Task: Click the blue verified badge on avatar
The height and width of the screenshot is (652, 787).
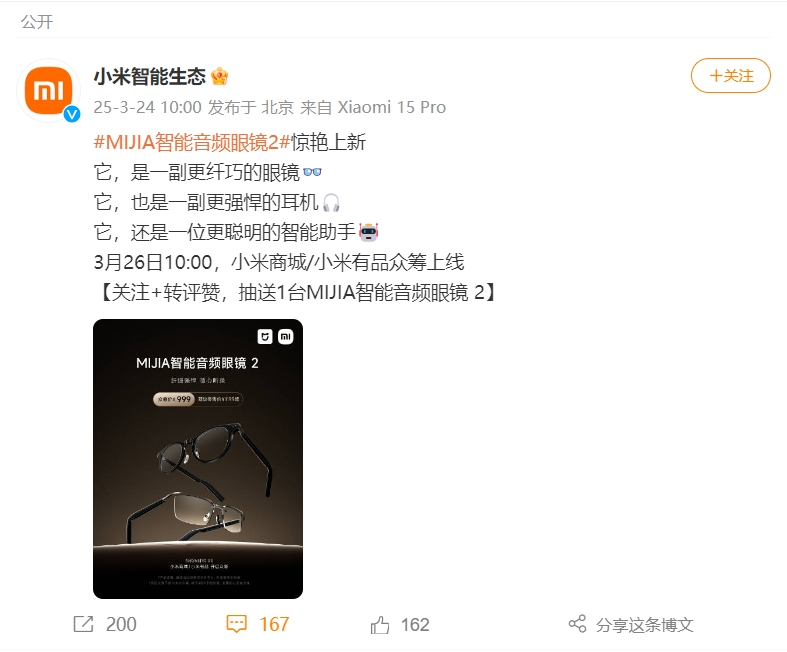Action: 72,114
